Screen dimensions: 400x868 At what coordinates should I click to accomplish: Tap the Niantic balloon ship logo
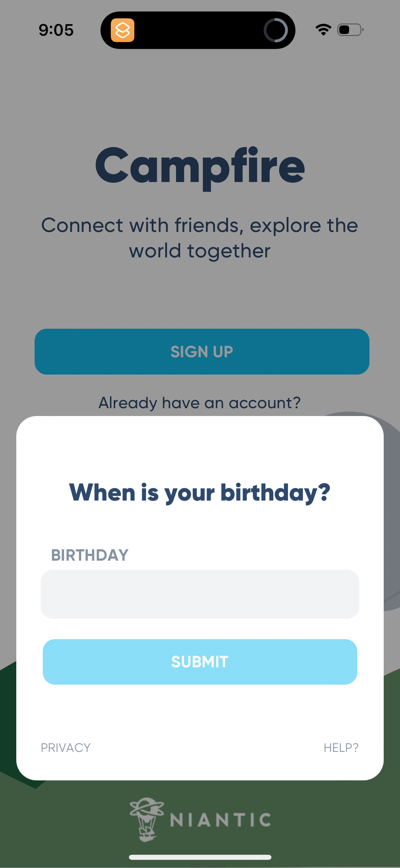(147, 819)
